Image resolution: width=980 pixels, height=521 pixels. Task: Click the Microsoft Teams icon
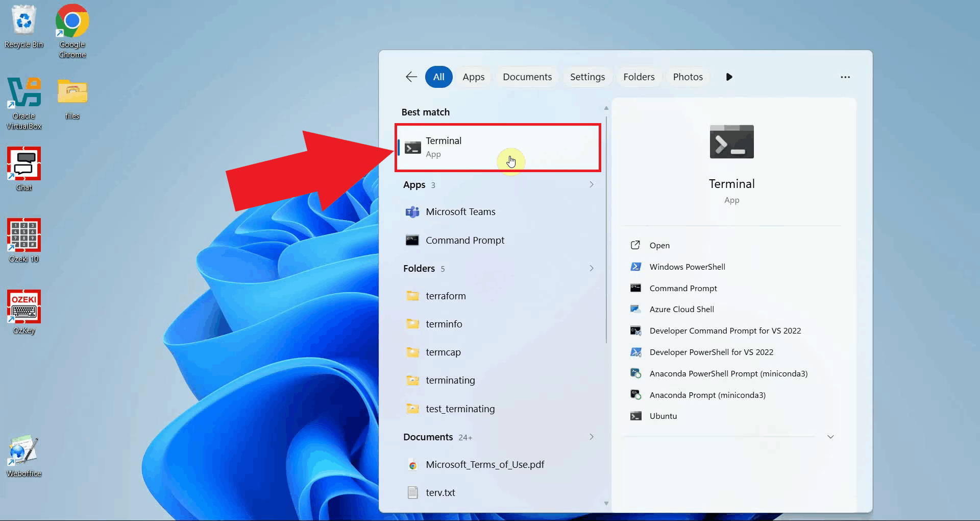(x=412, y=212)
